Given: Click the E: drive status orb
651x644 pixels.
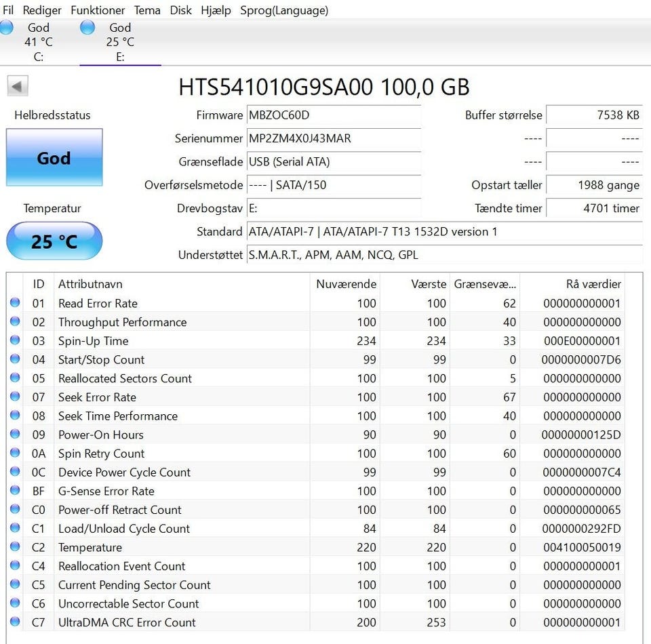Looking at the screenshot, I should click(87, 28).
